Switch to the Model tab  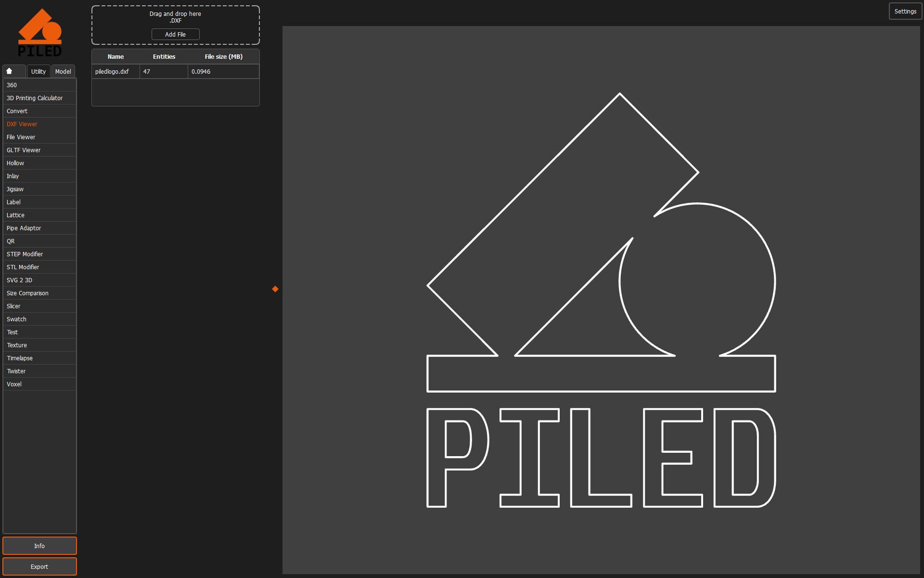pos(63,71)
